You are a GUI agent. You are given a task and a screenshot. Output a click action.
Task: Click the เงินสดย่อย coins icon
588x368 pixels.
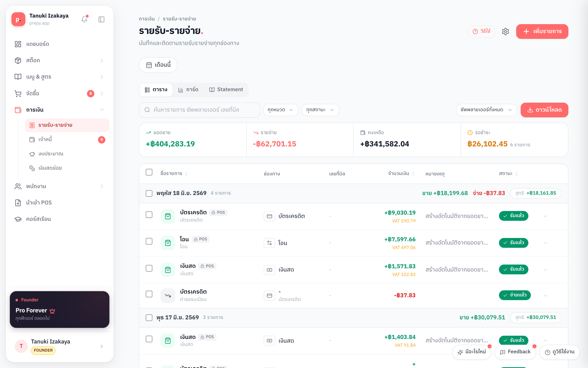(32, 168)
